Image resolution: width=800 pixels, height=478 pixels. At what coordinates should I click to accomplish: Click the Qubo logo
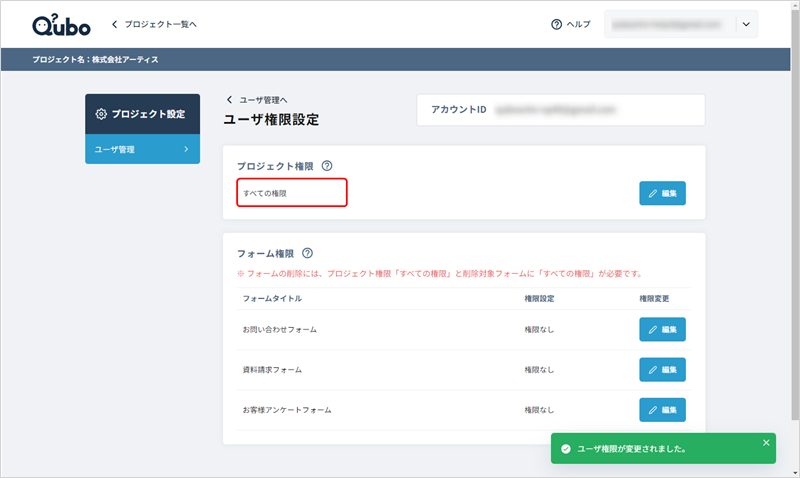coord(60,24)
